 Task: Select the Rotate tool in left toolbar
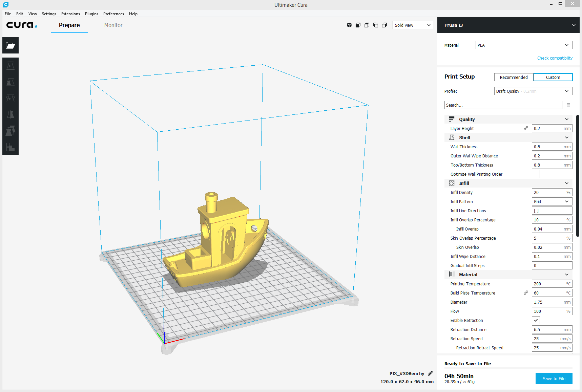[x=11, y=98]
